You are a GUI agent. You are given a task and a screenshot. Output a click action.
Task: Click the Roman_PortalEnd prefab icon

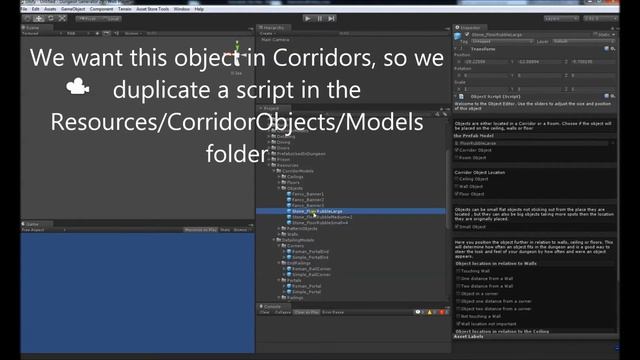289,252
